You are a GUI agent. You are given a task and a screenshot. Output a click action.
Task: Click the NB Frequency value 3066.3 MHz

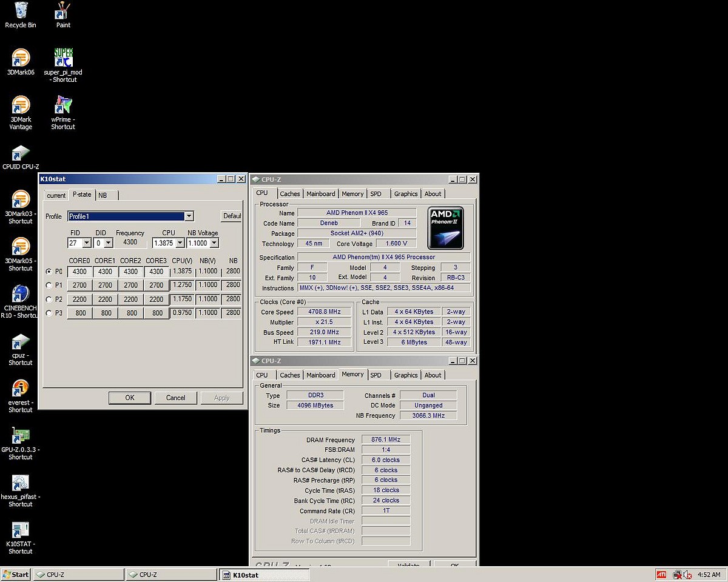[429, 415]
